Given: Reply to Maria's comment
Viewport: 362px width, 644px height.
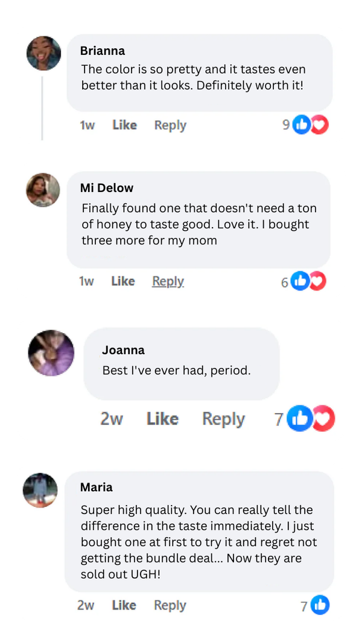Looking at the screenshot, I should click(x=170, y=605).
